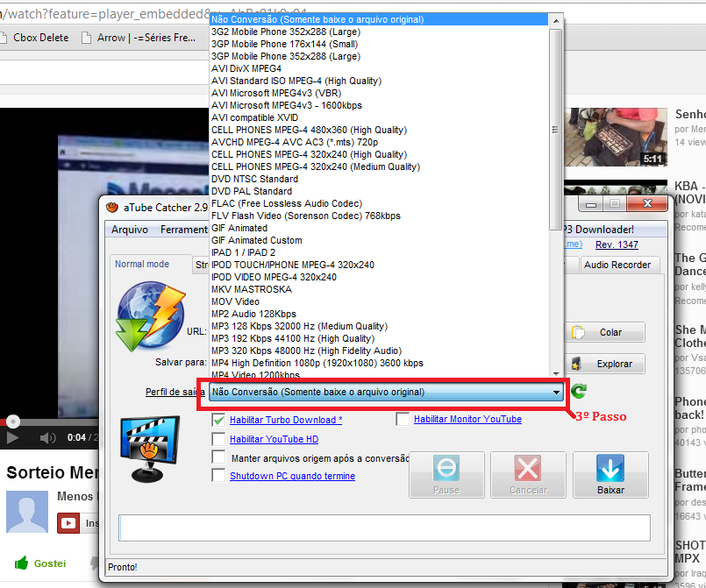Click YouTube play button under the video
The image size is (706, 588).
12,437
